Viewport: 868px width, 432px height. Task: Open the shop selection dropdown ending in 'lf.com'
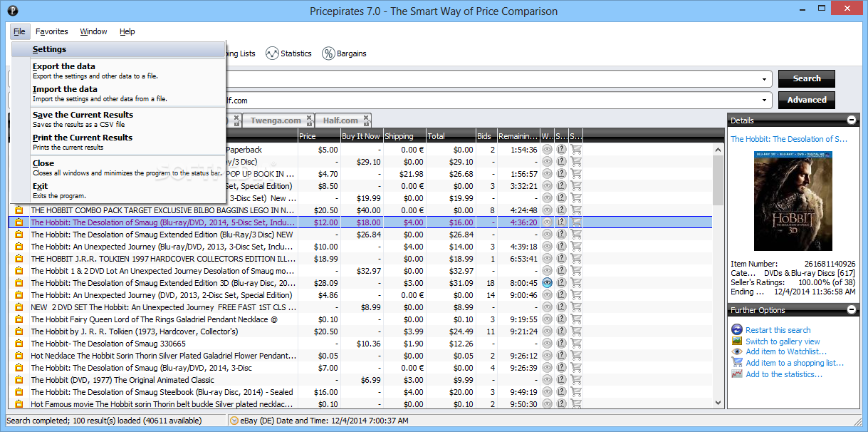pos(765,101)
